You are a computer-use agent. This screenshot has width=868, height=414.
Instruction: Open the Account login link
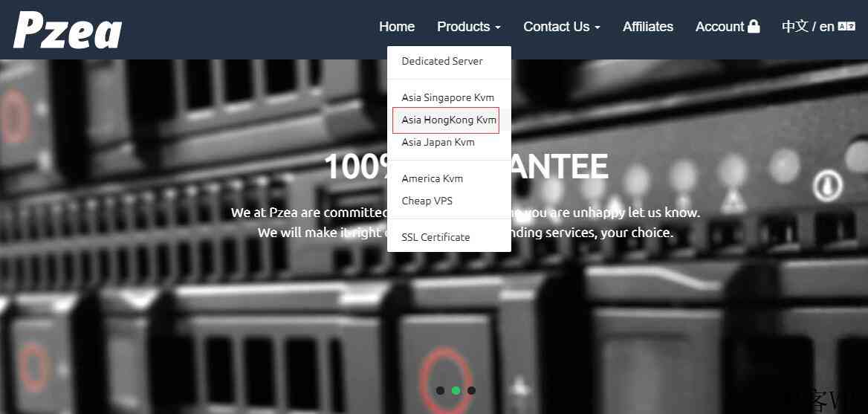[x=719, y=27]
